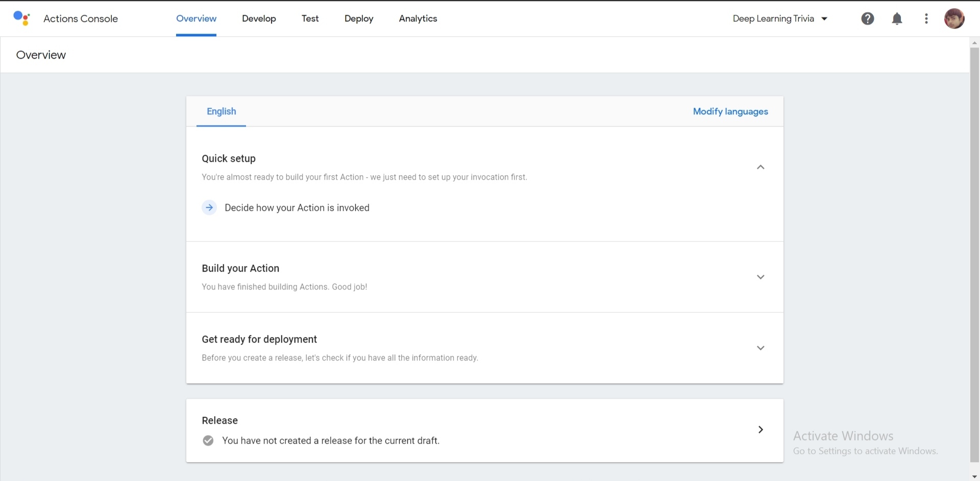Switch to the Develop tab
The image size is (980, 481).
coord(259,19)
